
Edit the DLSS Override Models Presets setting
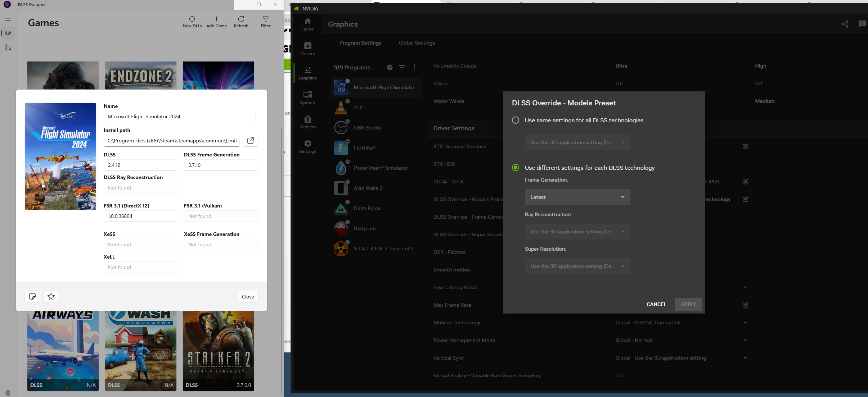pos(745,199)
